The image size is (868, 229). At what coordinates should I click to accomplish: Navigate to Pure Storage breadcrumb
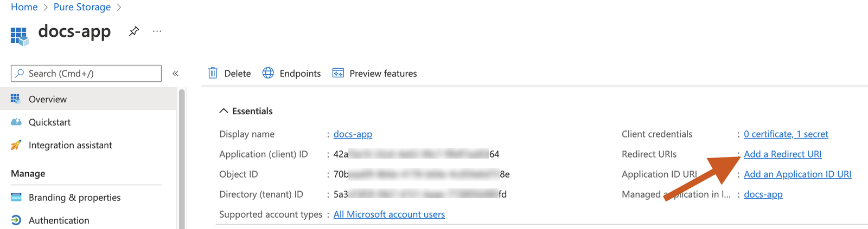pyautogui.click(x=82, y=7)
